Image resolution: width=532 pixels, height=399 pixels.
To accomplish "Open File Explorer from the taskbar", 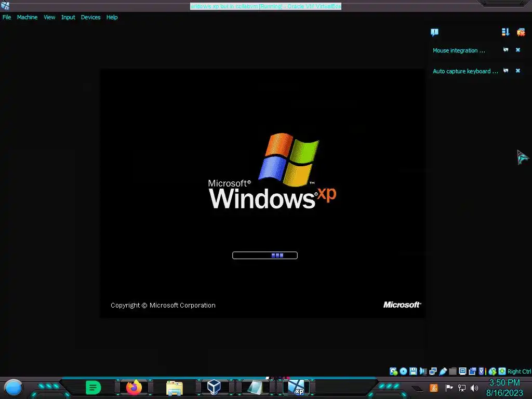I will (175, 388).
